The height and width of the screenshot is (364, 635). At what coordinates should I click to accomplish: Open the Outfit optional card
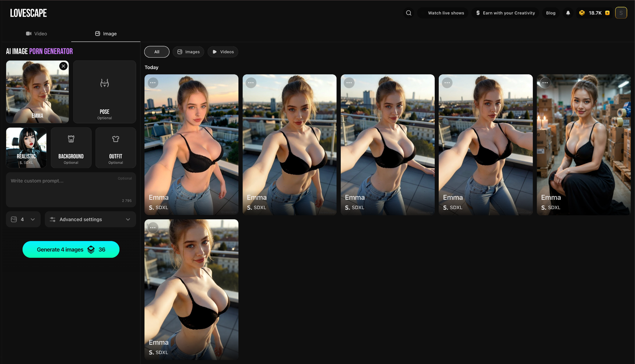[x=116, y=148]
